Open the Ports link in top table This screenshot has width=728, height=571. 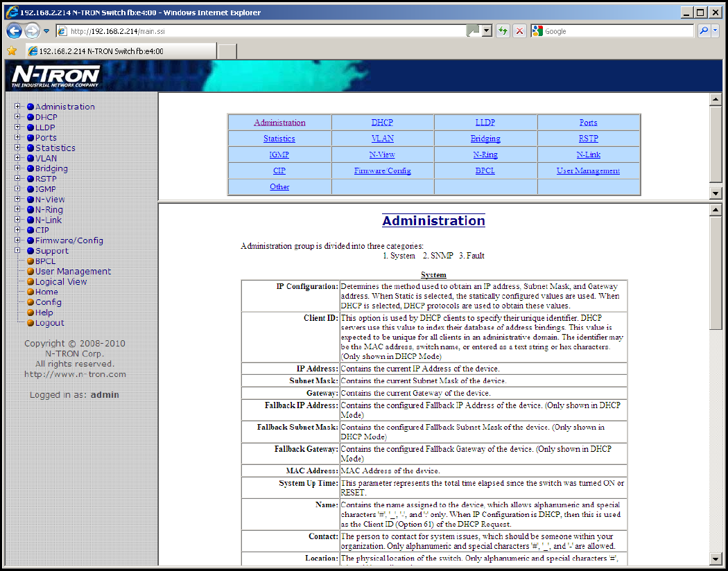588,123
